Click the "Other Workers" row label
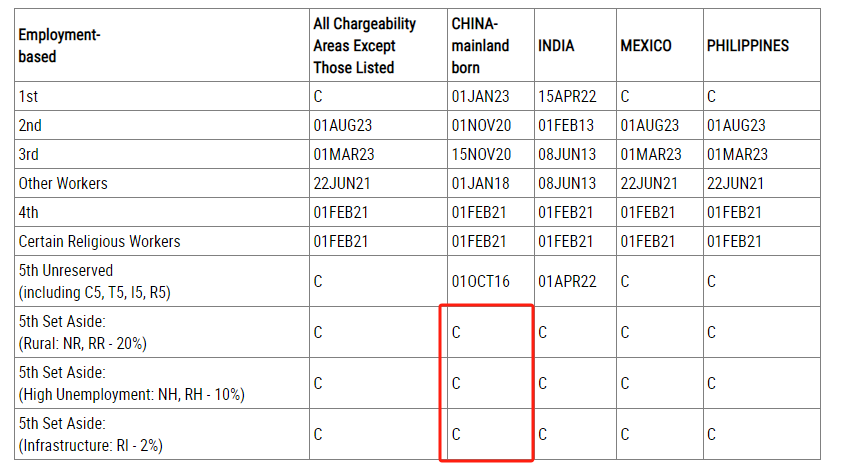Viewport: 855px width, 468px height. coord(63,184)
